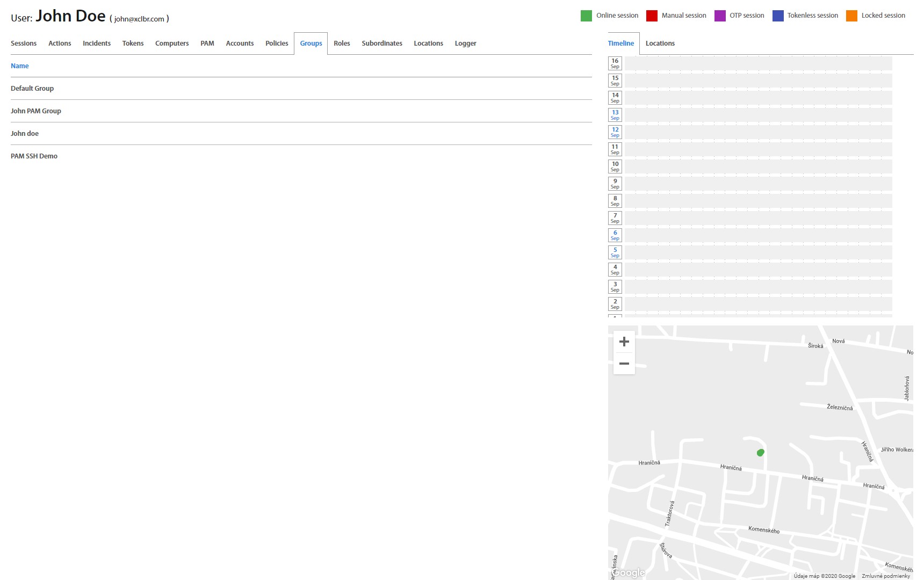This screenshot has height=580, width=924.
Task: Click the purple OTP session swatch
Action: pyautogui.click(x=720, y=16)
